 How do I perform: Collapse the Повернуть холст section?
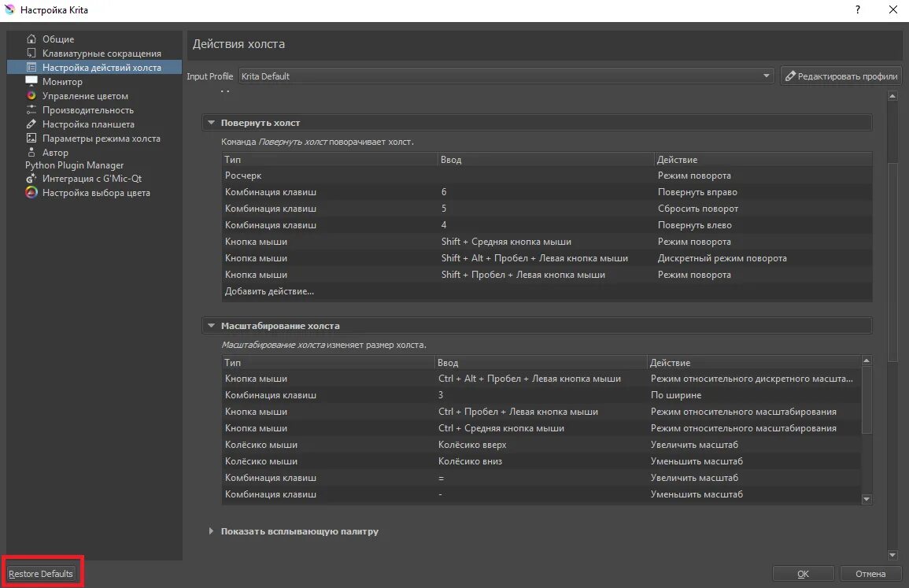(x=211, y=123)
